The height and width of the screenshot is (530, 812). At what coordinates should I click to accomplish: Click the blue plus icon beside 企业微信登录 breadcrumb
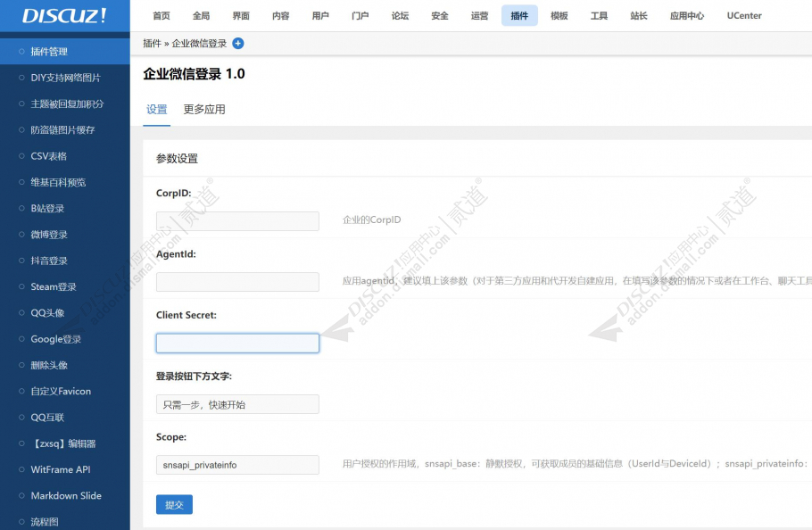(x=238, y=44)
